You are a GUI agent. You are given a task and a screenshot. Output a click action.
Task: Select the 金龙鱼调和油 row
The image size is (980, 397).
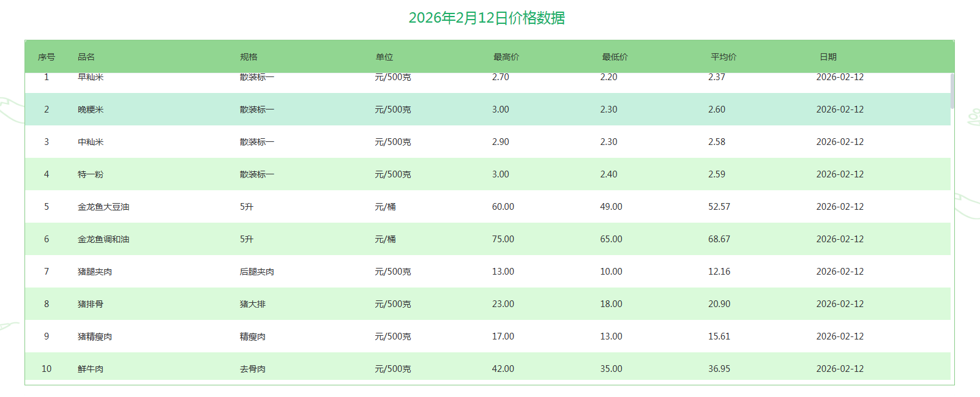coord(103,239)
